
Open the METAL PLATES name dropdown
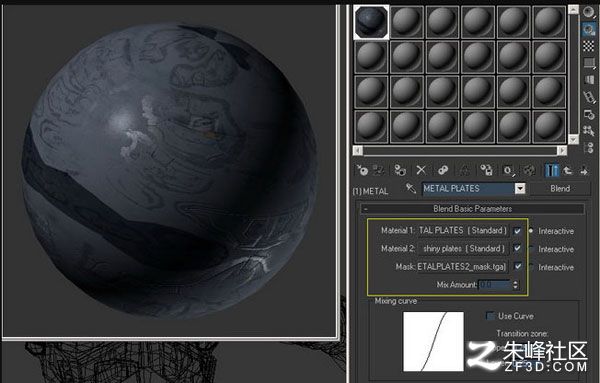click(x=520, y=188)
